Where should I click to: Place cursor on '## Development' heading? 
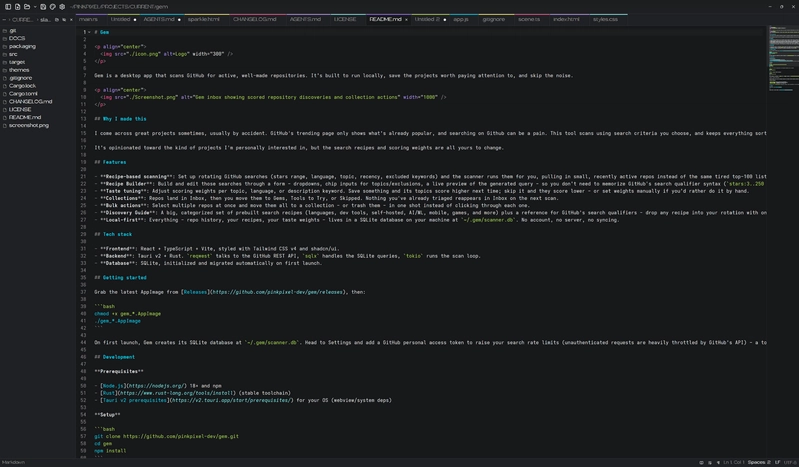pos(115,357)
